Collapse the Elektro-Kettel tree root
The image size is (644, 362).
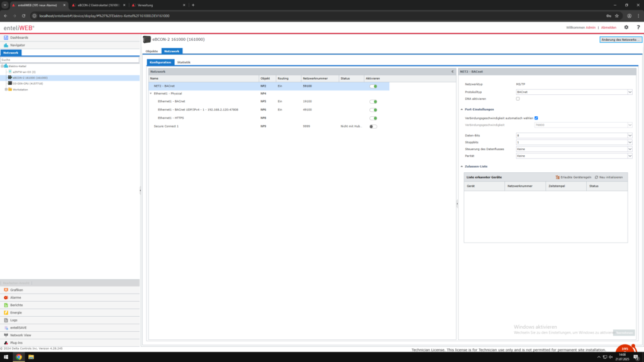coord(2,66)
